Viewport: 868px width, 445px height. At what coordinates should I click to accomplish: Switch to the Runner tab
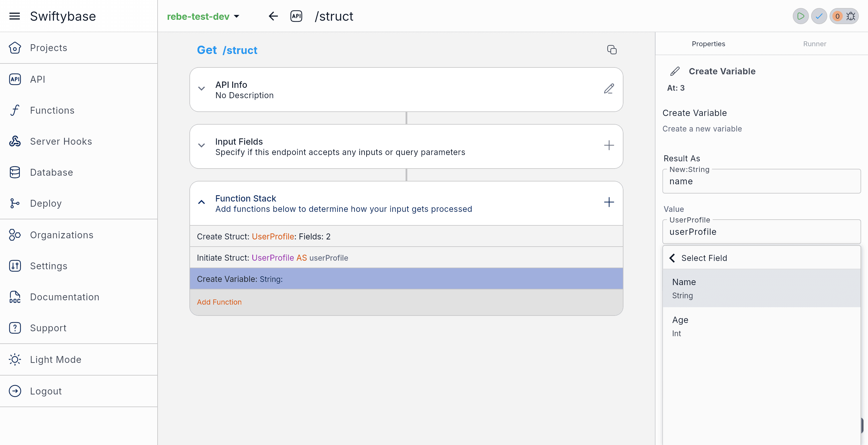click(x=814, y=44)
